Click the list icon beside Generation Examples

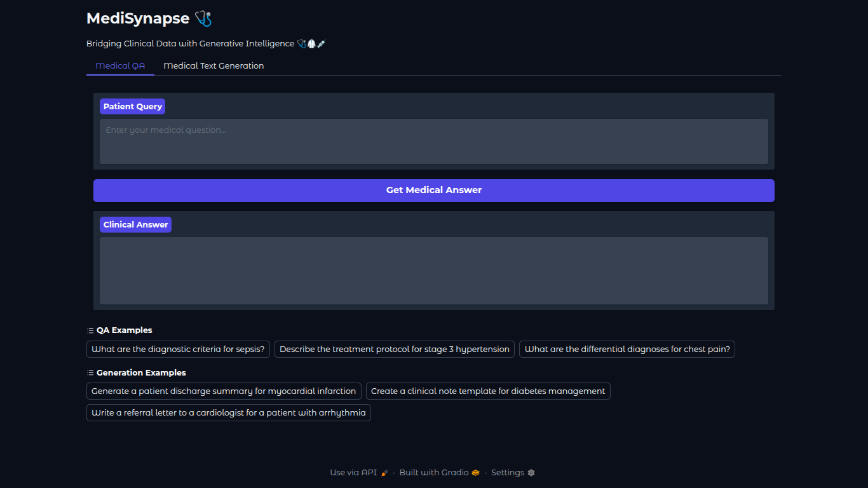pos(90,373)
